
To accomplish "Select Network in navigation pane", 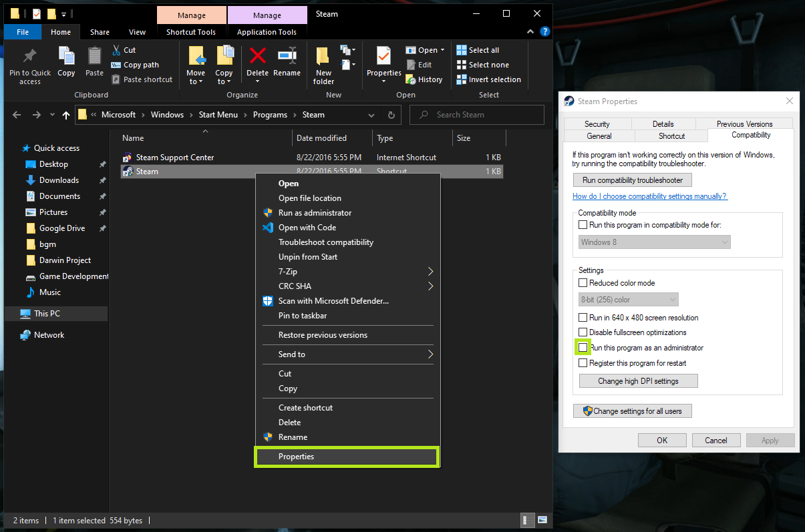I will 49,335.
